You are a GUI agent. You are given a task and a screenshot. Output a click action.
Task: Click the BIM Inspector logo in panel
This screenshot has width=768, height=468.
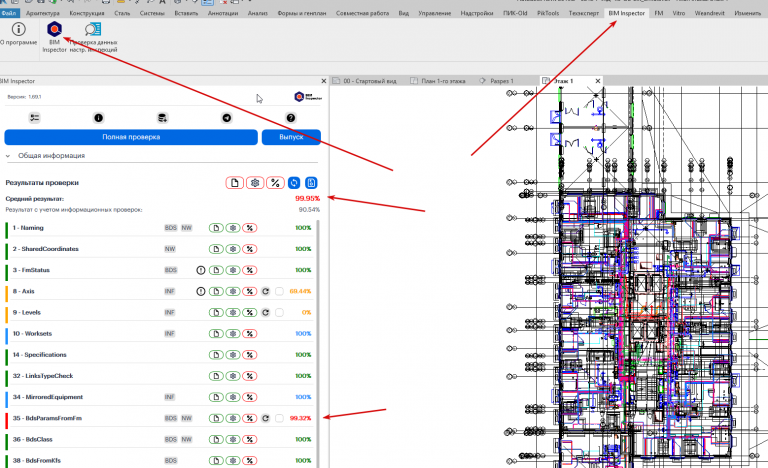click(x=308, y=97)
